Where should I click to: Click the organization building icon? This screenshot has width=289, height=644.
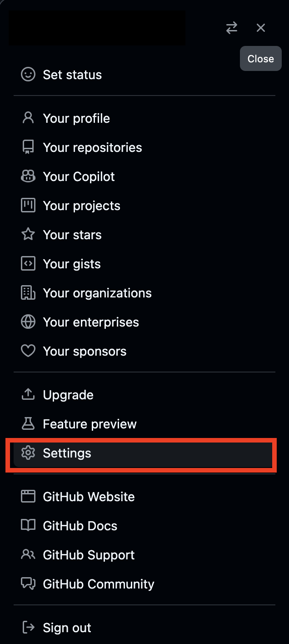click(x=28, y=292)
